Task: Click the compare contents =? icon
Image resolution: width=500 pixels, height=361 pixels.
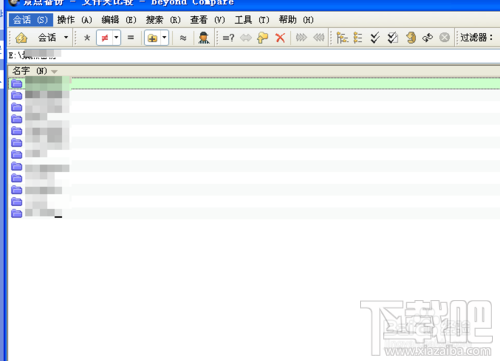Action: click(228, 38)
